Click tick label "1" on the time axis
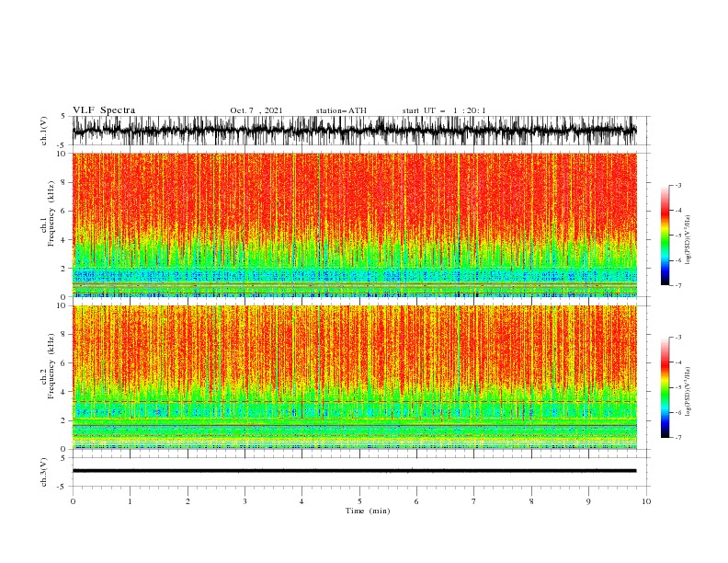The image size is (728, 563). point(130,501)
